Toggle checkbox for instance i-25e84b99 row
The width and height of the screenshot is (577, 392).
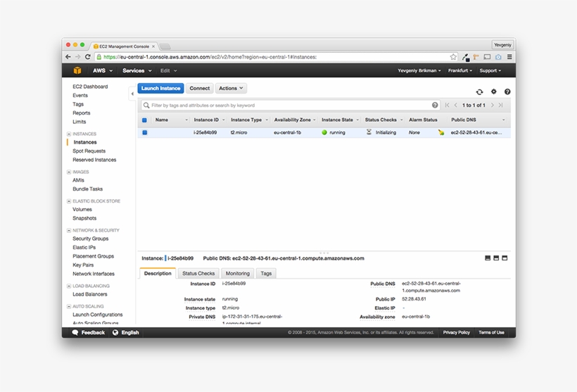(x=145, y=132)
